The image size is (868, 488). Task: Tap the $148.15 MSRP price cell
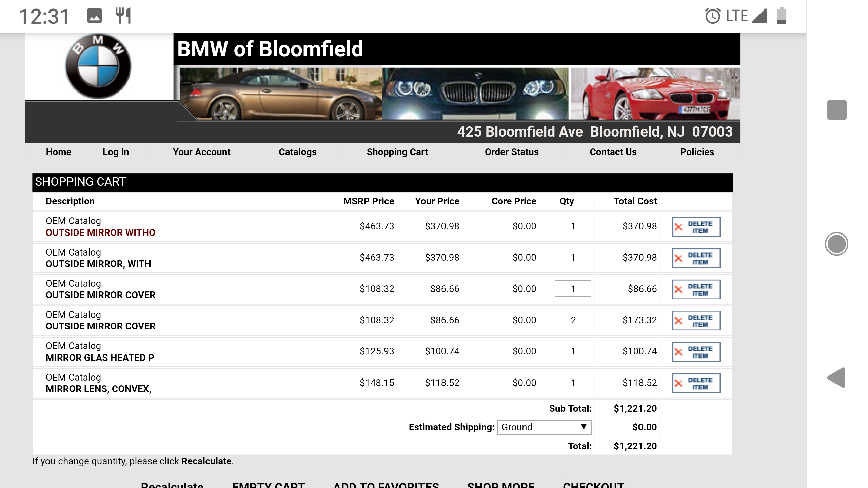point(377,383)
